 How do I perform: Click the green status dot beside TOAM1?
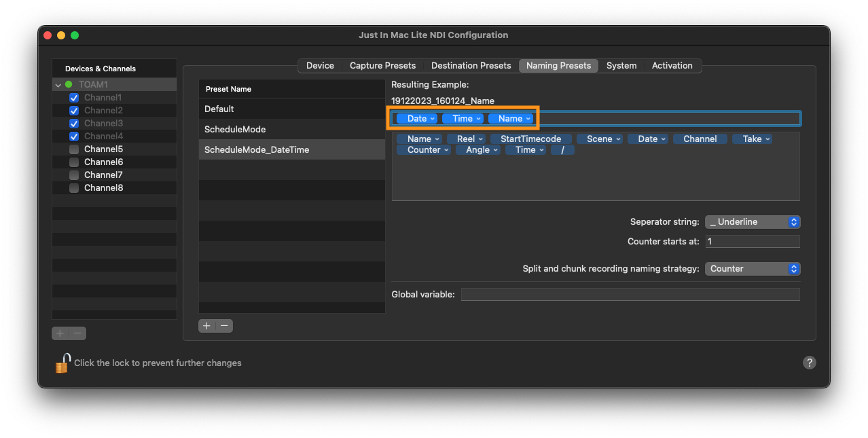click(x=69, y=85)
